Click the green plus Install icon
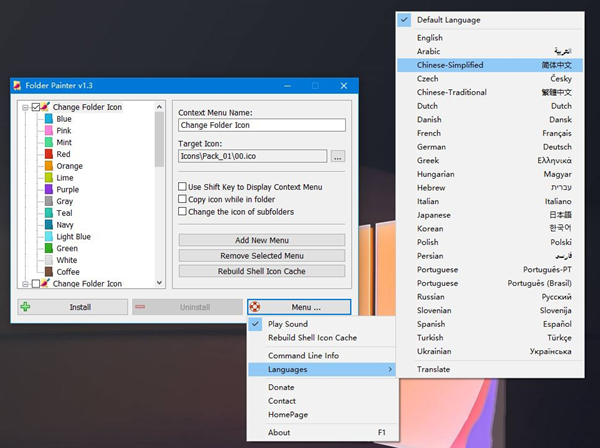Viewport: 600px width, 448px height. (x=26, y=307)
